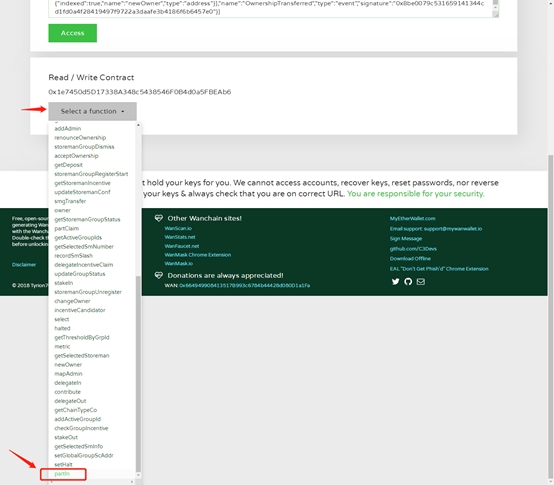The image size is (554, 485).
Task: Click the email envelope icon in footer
Action: point(420,282)
